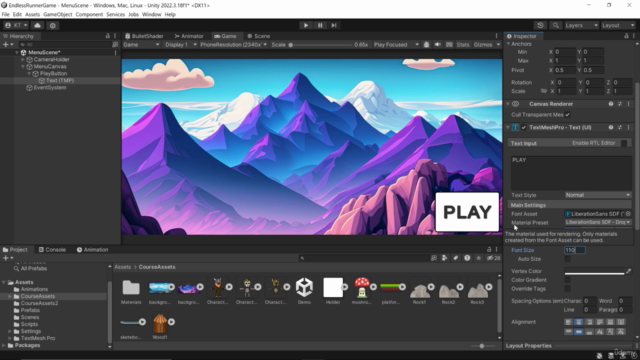Open TextMeshPro component help icon
The image size is (640, 360).
(x=611, y=128)
